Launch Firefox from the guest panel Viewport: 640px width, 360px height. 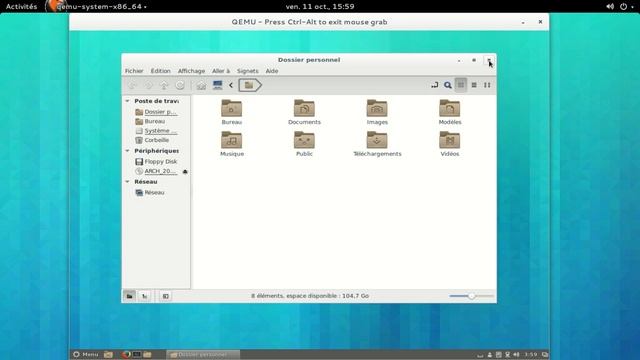coord(126,354)
